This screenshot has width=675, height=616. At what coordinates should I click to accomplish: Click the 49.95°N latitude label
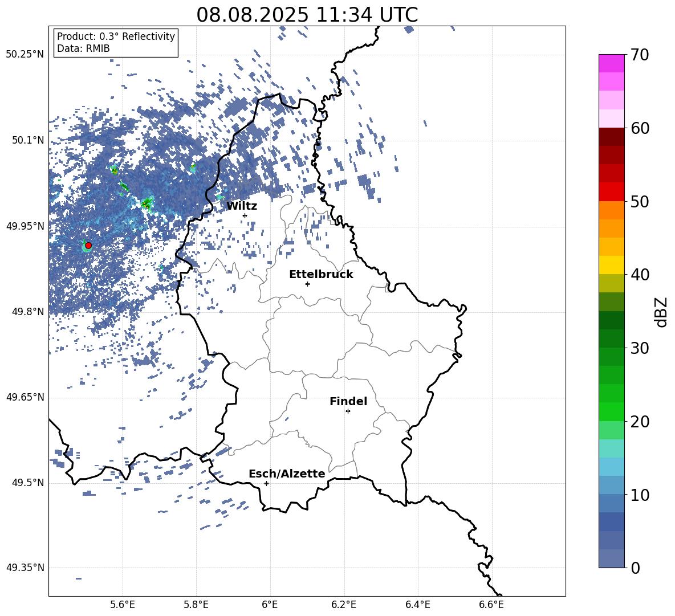[x=25, y=226]
